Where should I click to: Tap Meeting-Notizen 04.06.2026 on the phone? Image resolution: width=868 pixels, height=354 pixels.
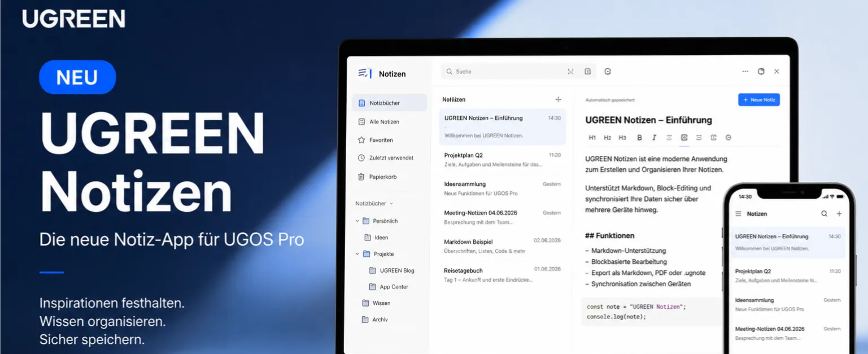point(788,333)
